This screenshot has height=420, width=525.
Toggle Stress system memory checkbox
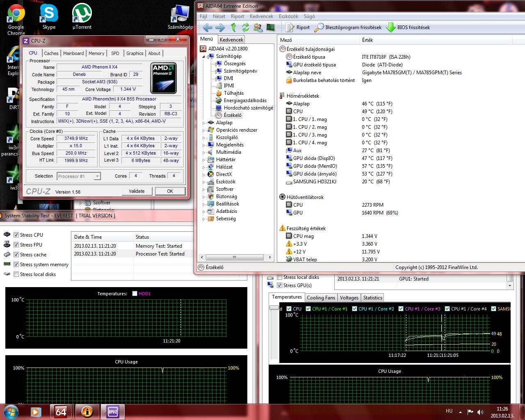pos(16,265)
